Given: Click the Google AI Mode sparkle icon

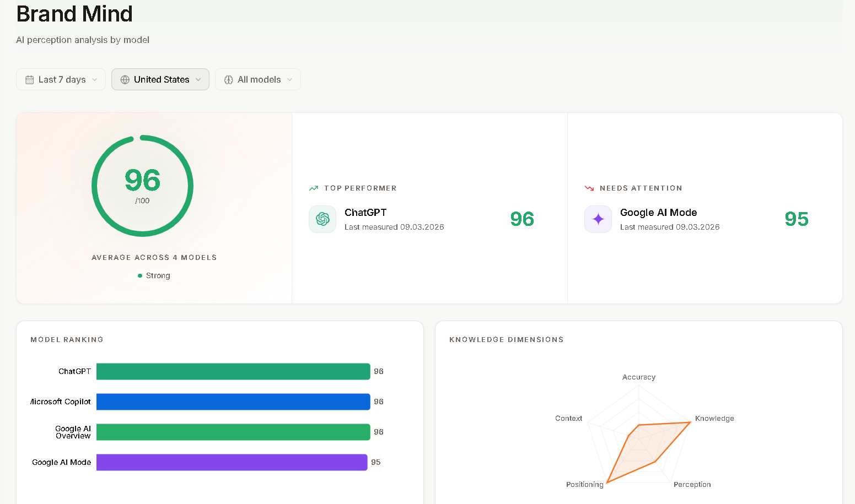Looking at the screenshot, I should (x=598, y=219).
